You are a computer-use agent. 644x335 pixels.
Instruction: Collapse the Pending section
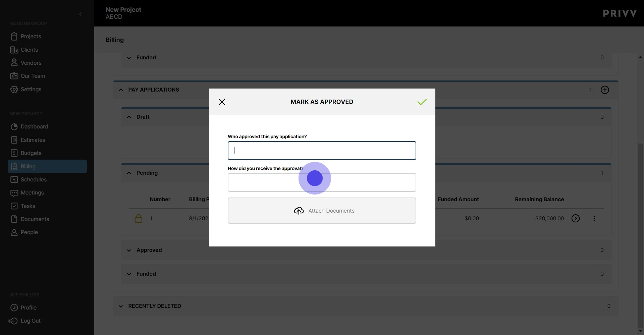tap(129, 173)
